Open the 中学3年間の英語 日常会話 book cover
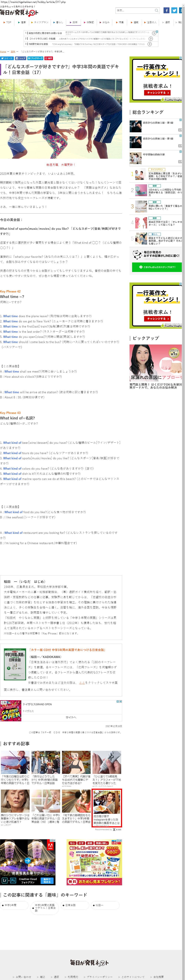185x980 pixels. 15,664
